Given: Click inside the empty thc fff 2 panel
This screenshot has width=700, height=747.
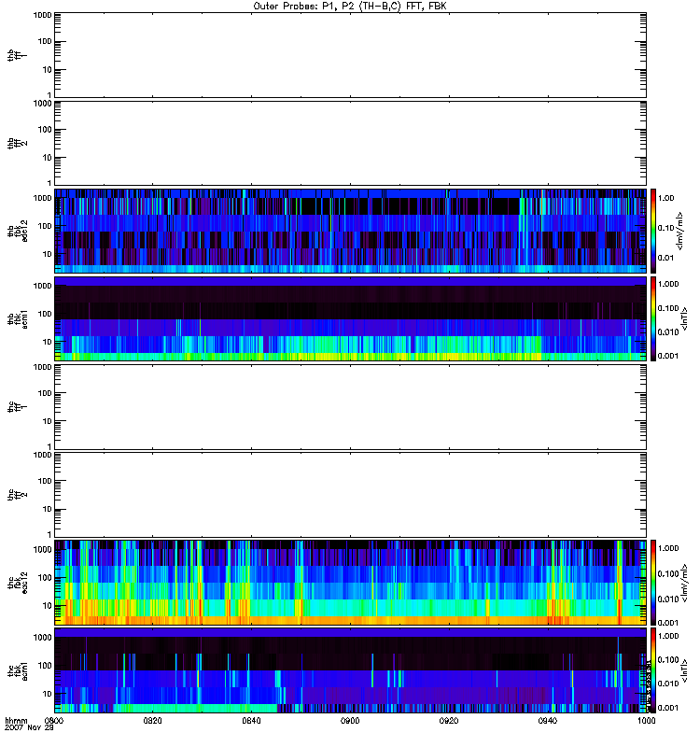Looking at the screenshot, I should click(350, 494).
